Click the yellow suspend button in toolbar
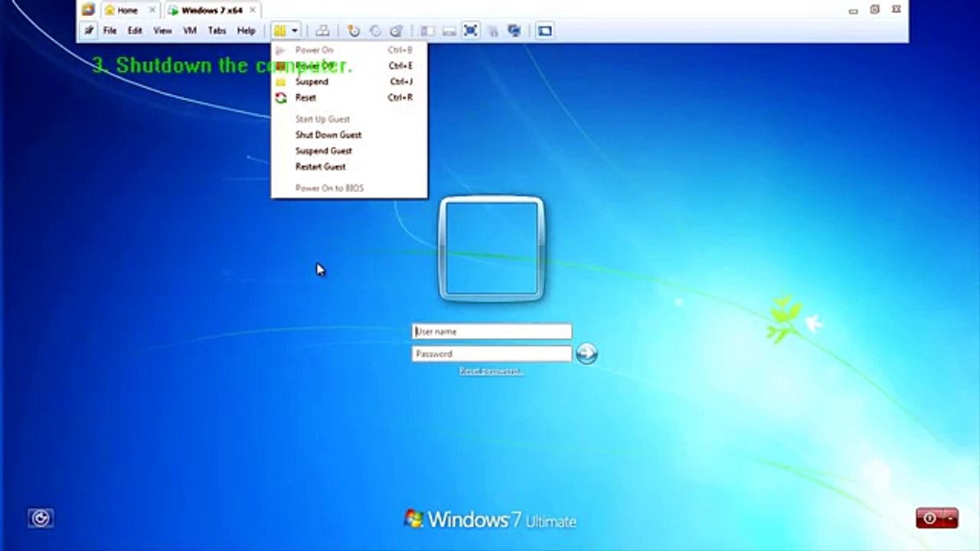 279,31
